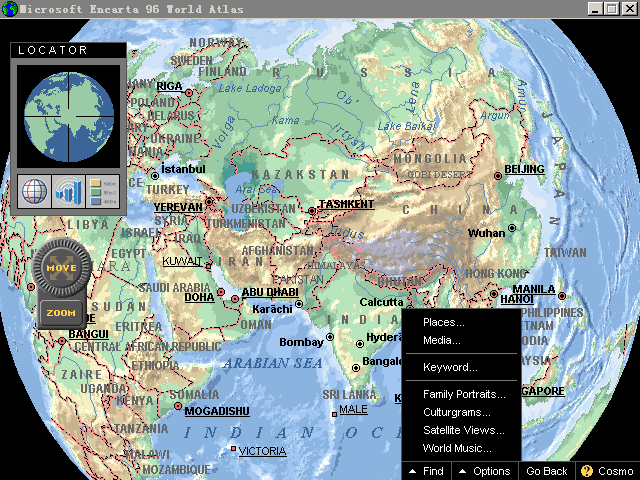Select Keyword... in the Find menu
The image size is (640, 480).
point(450,367)
